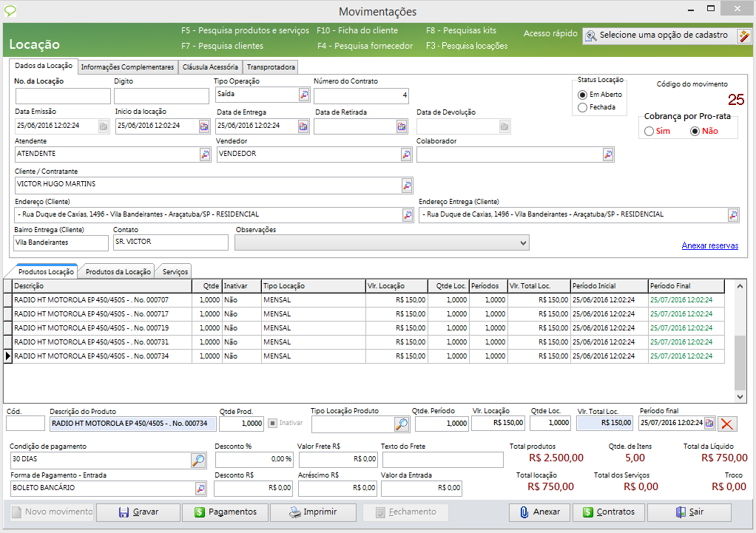
Task: Click lookup icon next to Vendedor field
Action: 406,155
